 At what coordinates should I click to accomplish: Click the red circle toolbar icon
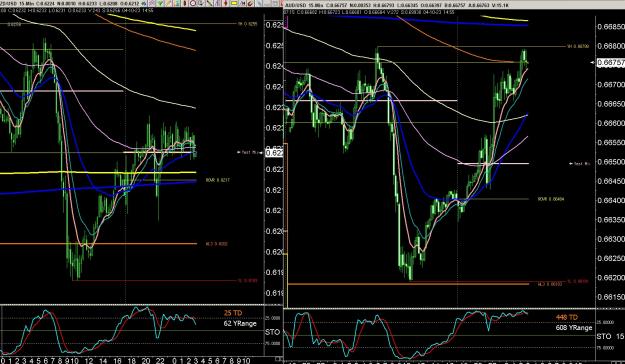(x=193, y=3)
